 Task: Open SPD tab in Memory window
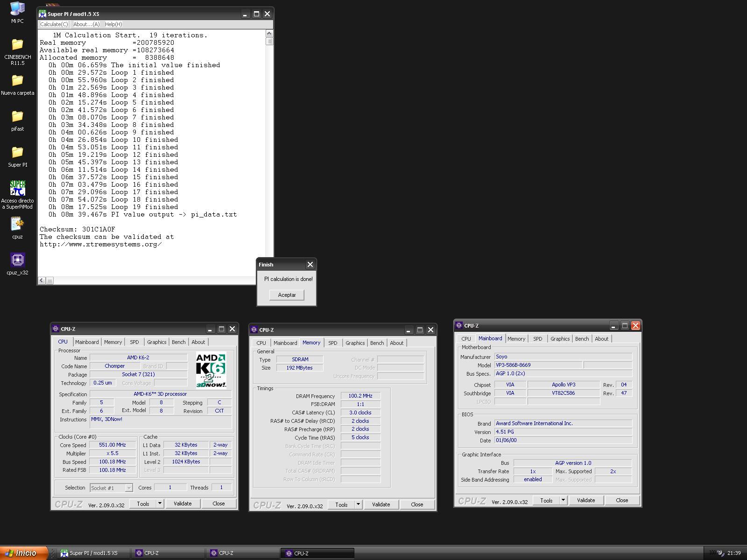(333, 343)
